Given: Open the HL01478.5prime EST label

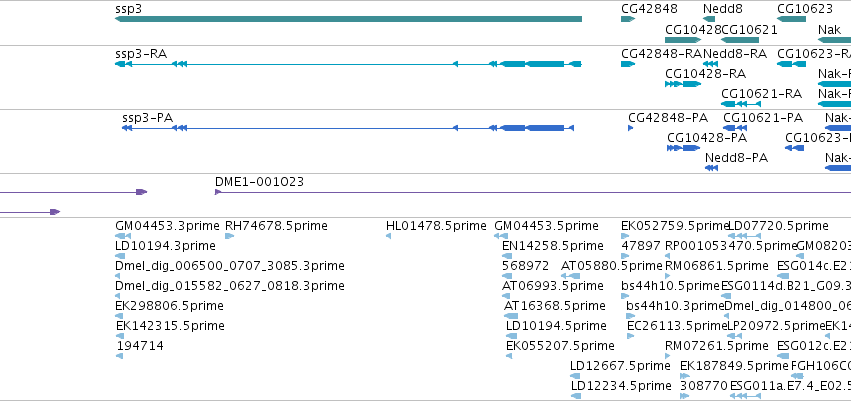Looking at the screenshot, I should 436,226.
